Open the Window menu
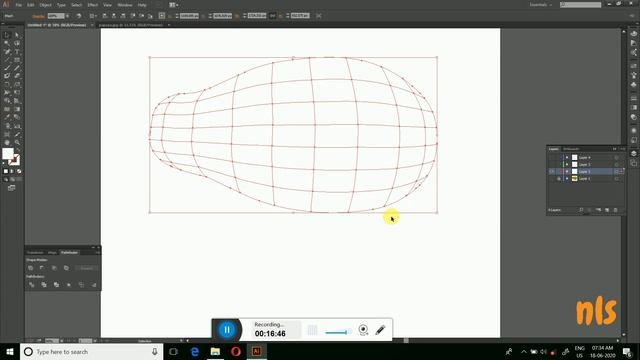640x360 pixels. (x=124, y=5)
